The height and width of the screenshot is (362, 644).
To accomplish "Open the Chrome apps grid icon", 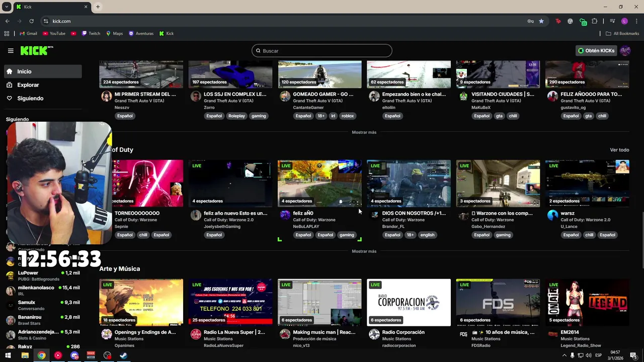I will click(7, 34).
